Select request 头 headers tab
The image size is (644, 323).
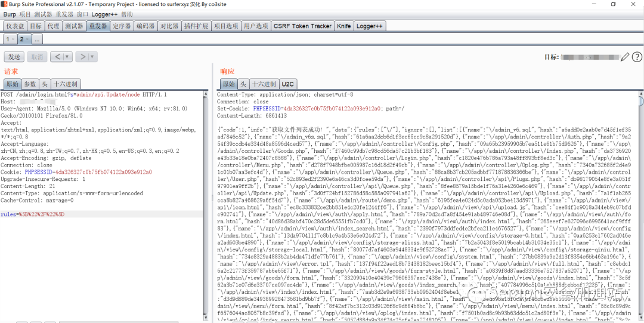[x=44, y=84]
